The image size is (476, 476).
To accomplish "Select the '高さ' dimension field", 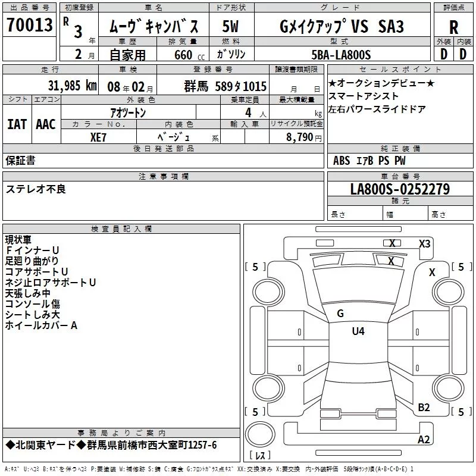I will (450, 214).
